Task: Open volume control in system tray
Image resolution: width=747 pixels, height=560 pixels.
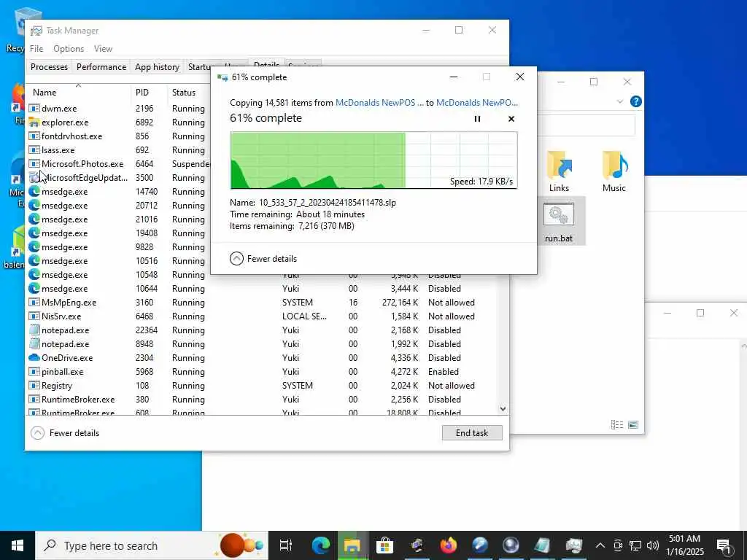Action: (x=653, y=545)
